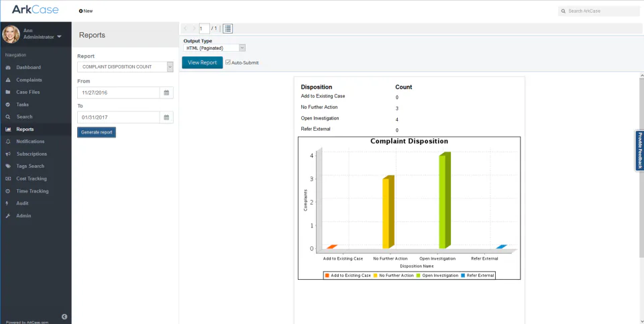Click the Complaints warning triangle icon
Image resolution: width=644 pixels, height=324 pixels.
click(x=8, y=80)
